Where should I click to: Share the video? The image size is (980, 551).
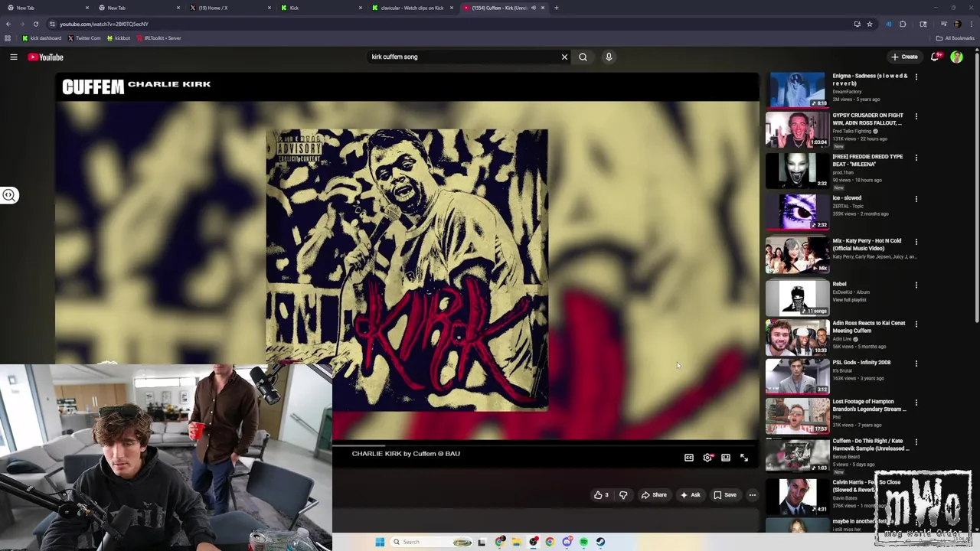(654, 495)
